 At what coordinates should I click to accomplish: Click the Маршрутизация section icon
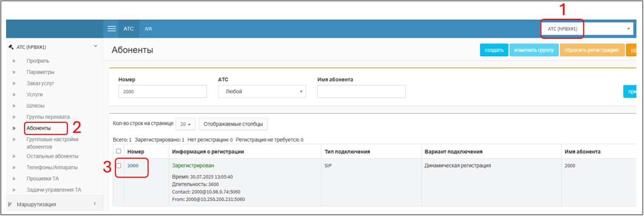click(x=10, y=204)
